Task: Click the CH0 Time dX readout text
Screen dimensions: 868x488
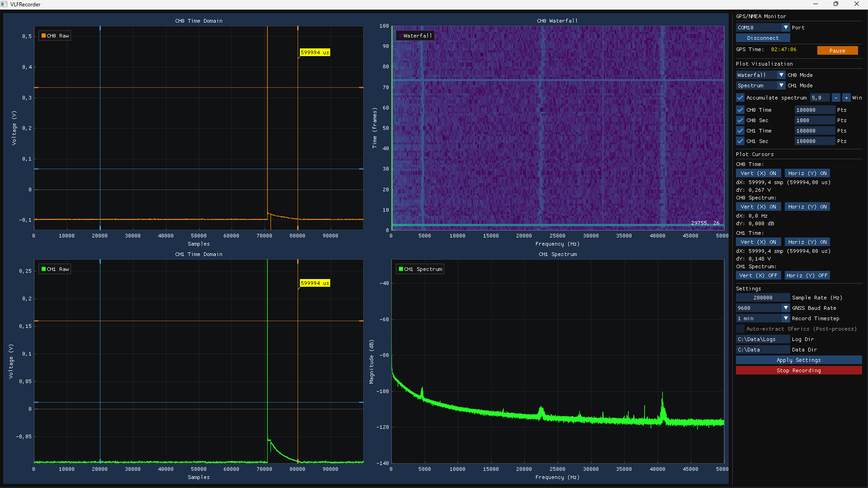Action: click(783, 183)
